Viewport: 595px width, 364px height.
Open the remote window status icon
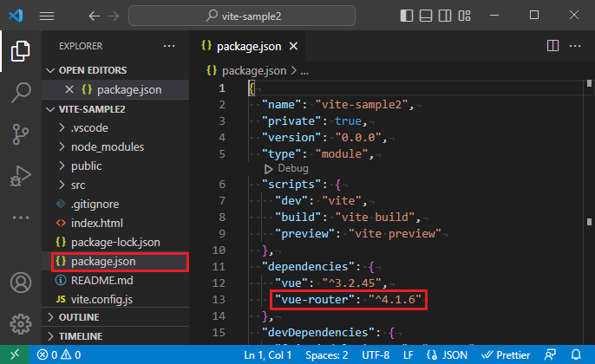coord(15,355)
